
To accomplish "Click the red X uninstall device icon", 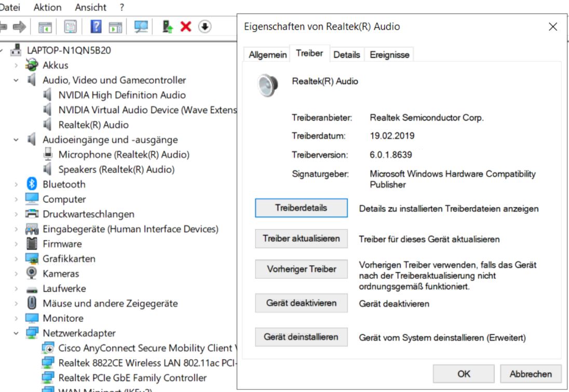I will (x=186, y=26).
